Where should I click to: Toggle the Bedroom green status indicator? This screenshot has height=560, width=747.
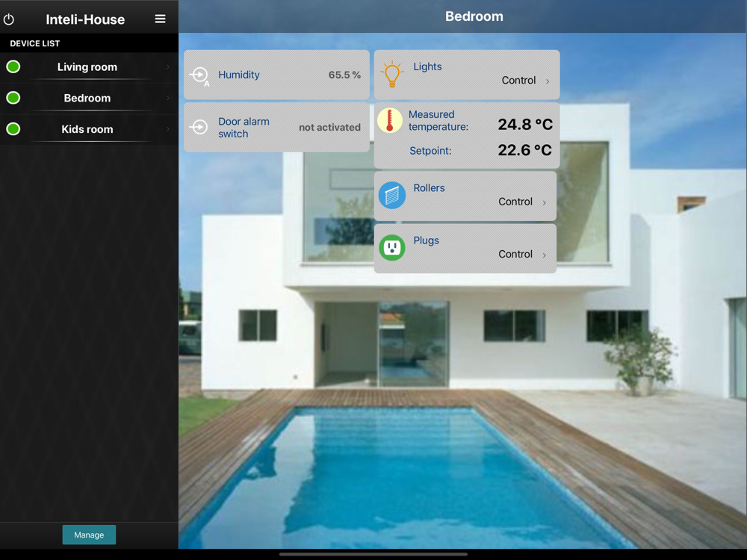[x=13, y=98]
